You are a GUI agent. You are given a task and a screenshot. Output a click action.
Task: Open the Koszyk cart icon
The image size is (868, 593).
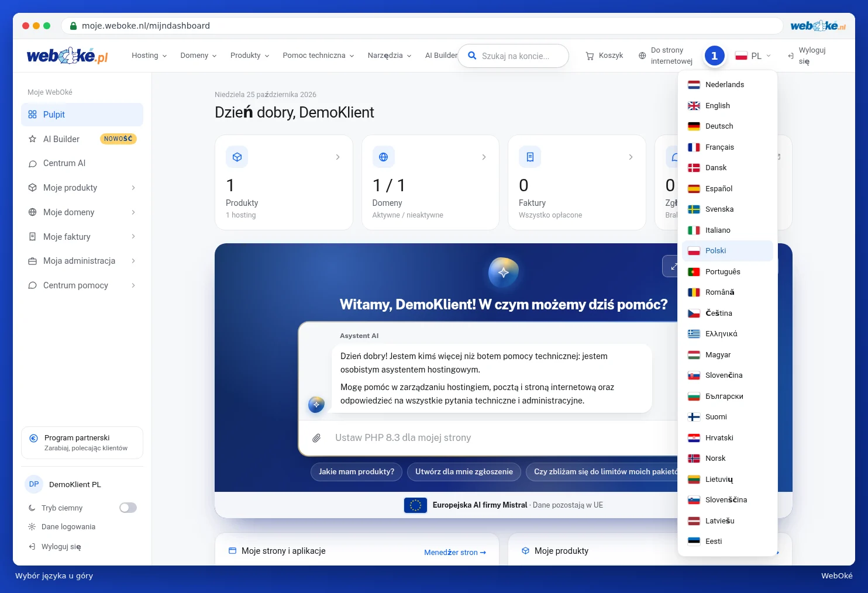(590, 56)
